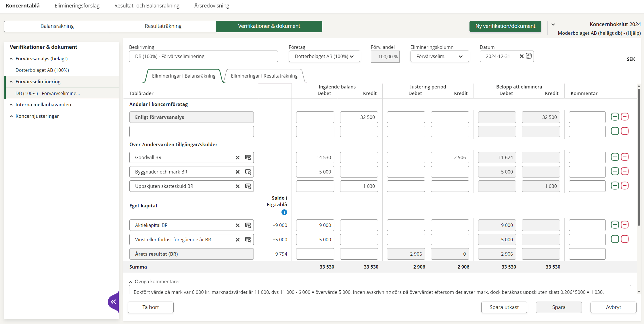Open account search for Aktiekapital BR
The image size is (644, 324).
click(x=248, y=225)
